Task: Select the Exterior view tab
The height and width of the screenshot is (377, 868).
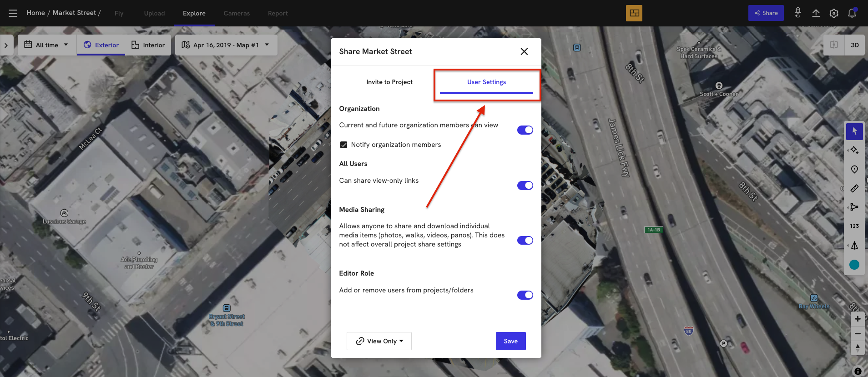Action: 101,45
